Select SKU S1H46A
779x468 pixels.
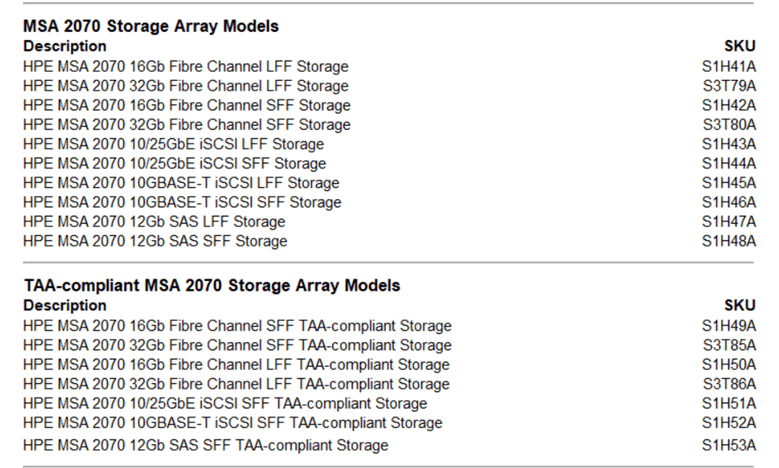(x=729, y=202)
